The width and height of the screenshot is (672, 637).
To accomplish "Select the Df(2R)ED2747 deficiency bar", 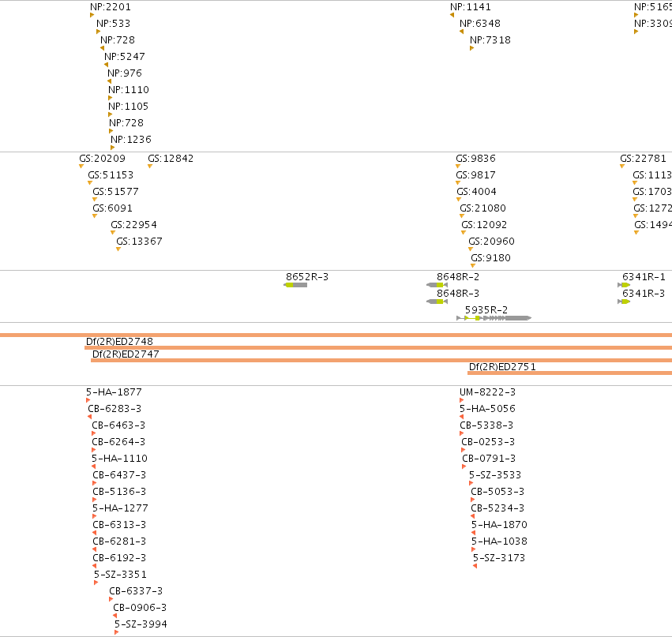I will click(381, 360).
